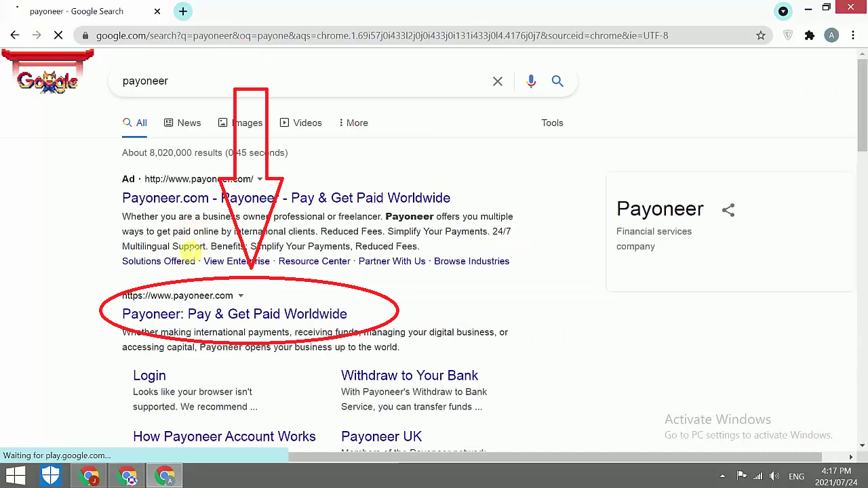Image resolution: width=868 pixels, height=488 pixels.
Task: Open the Windows Start button
Action: (x=16, y=476)
